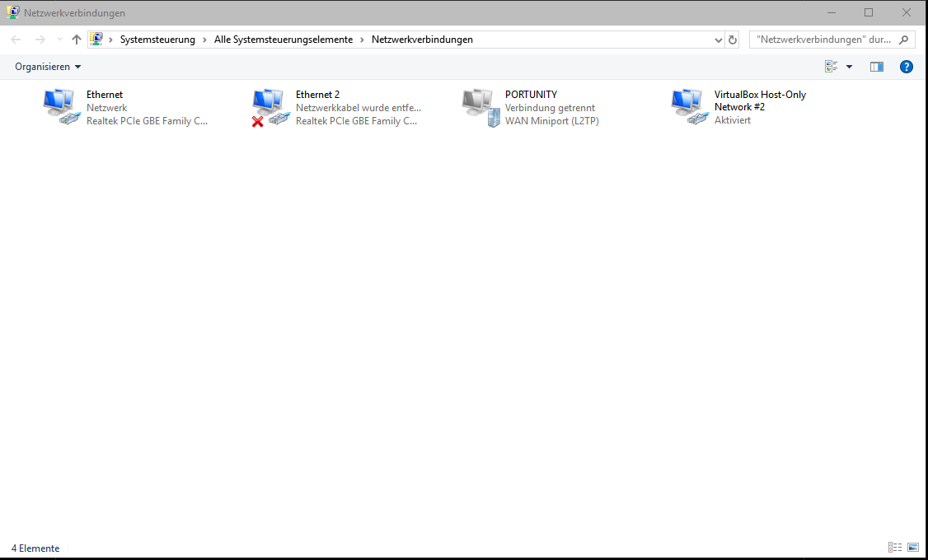Viewport: 928px width, 560px height.
Task: Switch to large icons view in status bar
Action: click(x=912, y=548)
